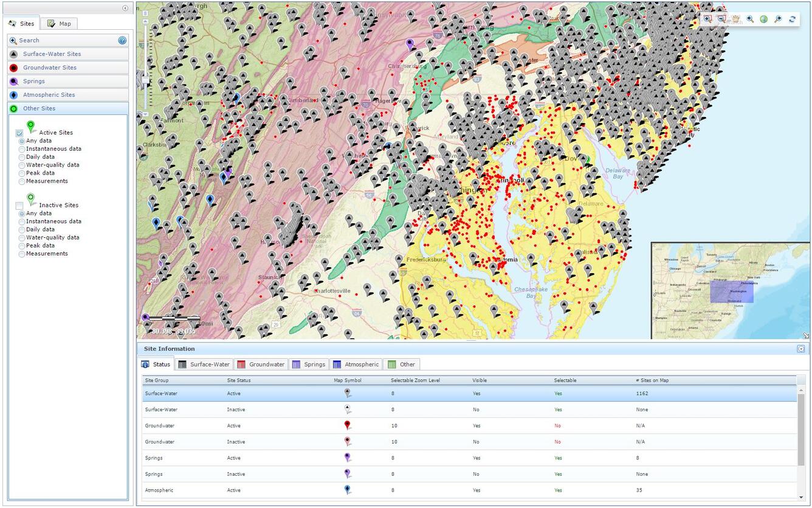Screen dimensions: 812x508
Task: Switch to the Map tab
Action: [60, 23]
